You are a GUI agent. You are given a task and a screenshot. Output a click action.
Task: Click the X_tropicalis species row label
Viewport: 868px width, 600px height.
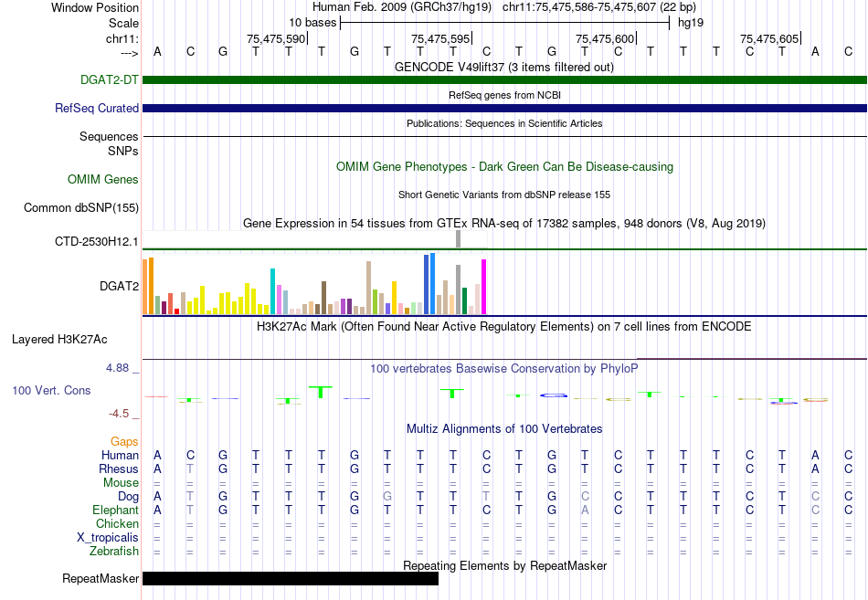point(108,538)
